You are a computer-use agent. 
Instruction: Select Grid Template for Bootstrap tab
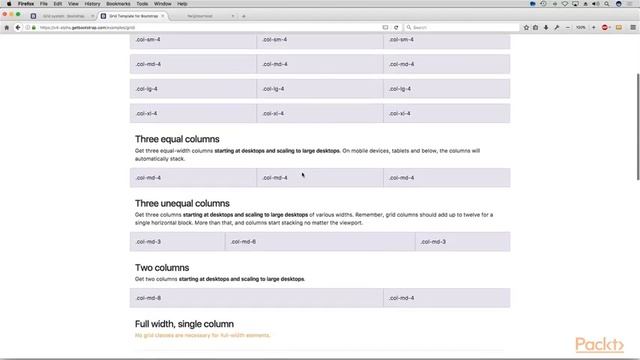point(133,16)
